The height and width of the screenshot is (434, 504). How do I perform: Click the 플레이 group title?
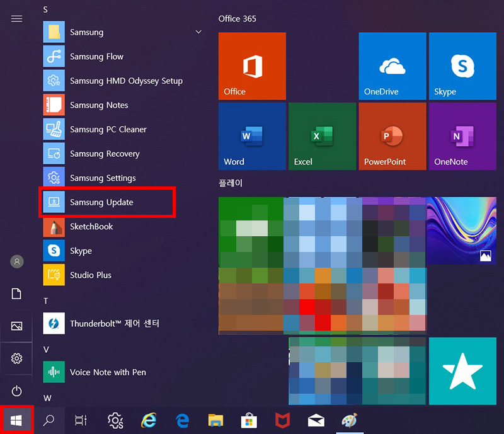pos(231,183)
